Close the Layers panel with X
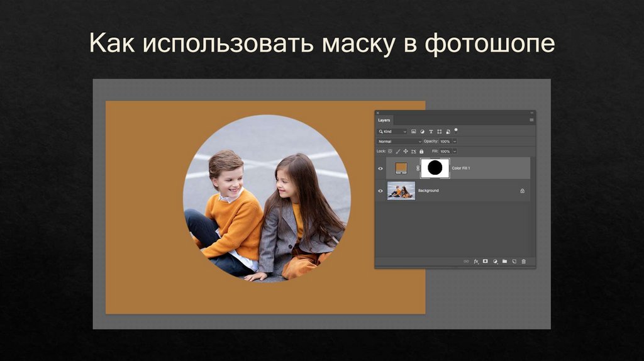The height and width of the screenshot is (361, 644). (x=378, y=113)
